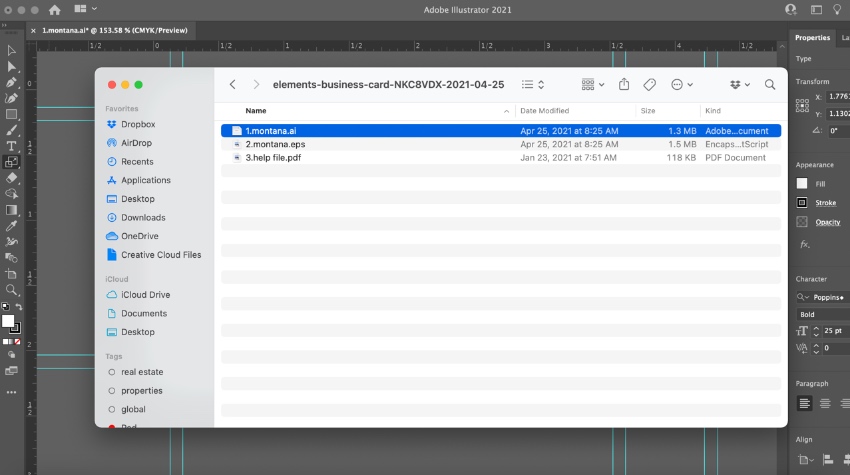Swap fill and stroke colors arrow

(18, 307)
